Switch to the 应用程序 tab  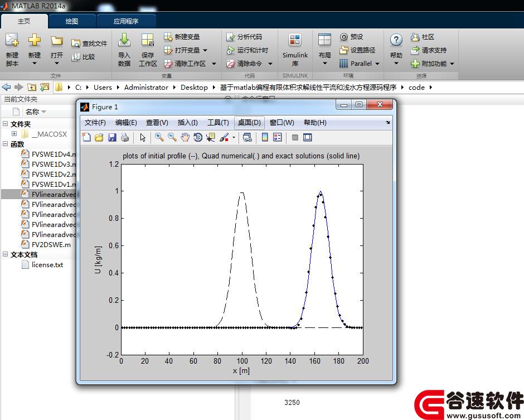126,21
